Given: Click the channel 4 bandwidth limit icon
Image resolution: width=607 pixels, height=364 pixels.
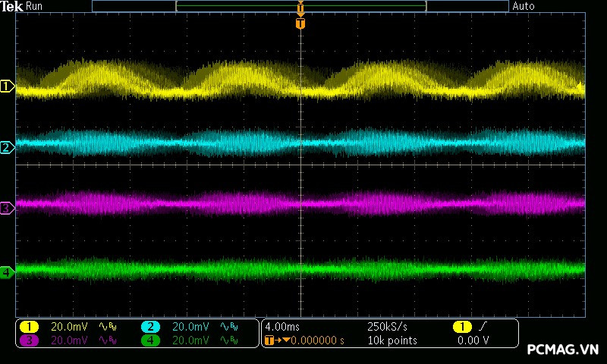Looking at the screenshot, I should coord(228,340).
